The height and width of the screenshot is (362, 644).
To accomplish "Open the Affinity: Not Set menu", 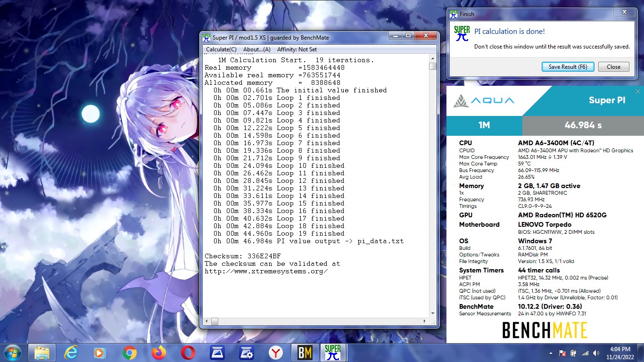I will coord(297,49).
